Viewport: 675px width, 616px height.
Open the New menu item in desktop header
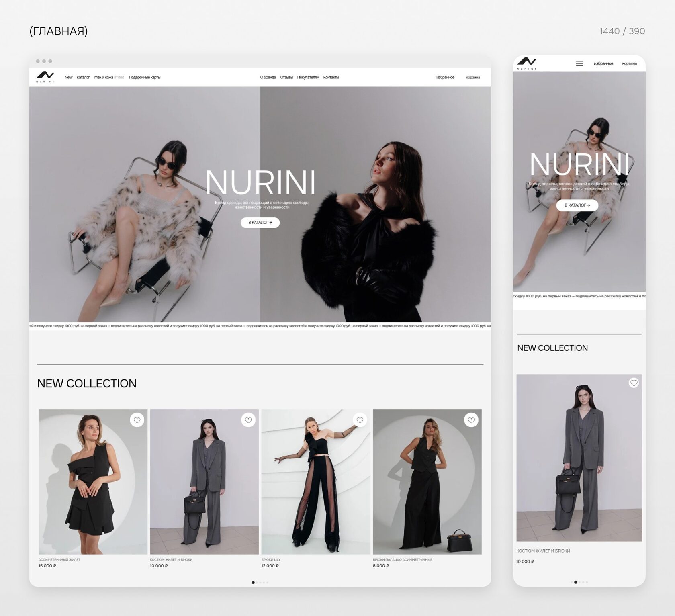tap(69, 77)
